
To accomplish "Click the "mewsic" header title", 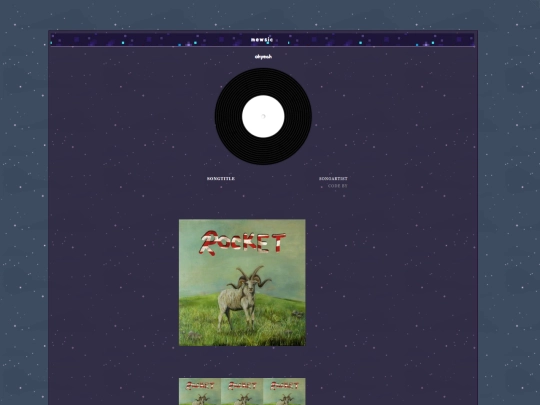I will (x=262, y=40).
